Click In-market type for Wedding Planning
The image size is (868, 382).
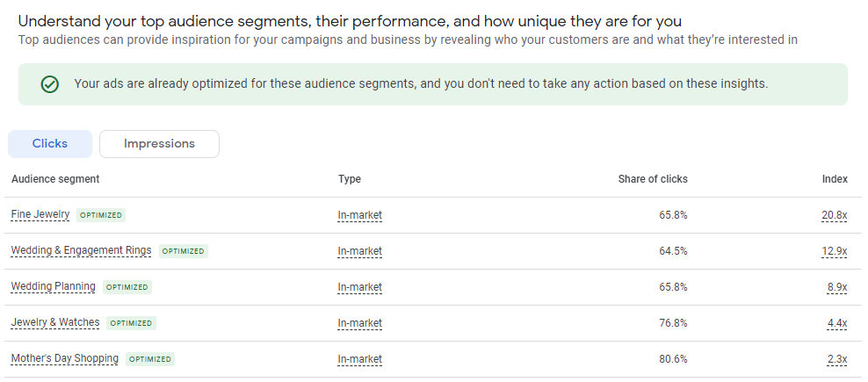(359, 287)
